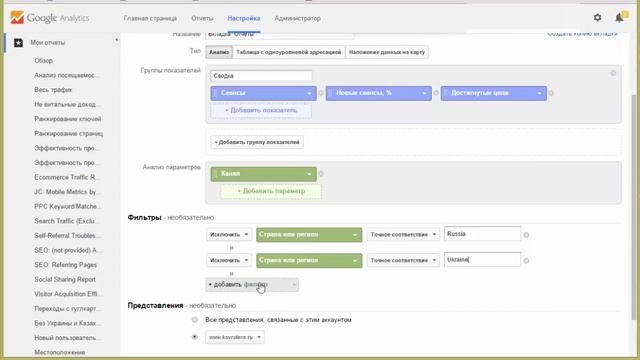Open Ранжирование ключей sidebar report
Screen dimensions: 640x360
tap(68, 119)
